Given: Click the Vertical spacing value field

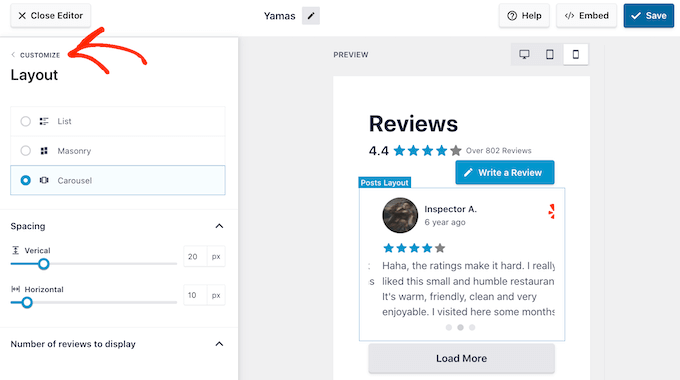Looking at the screenshot, I should tap(195, 256).
